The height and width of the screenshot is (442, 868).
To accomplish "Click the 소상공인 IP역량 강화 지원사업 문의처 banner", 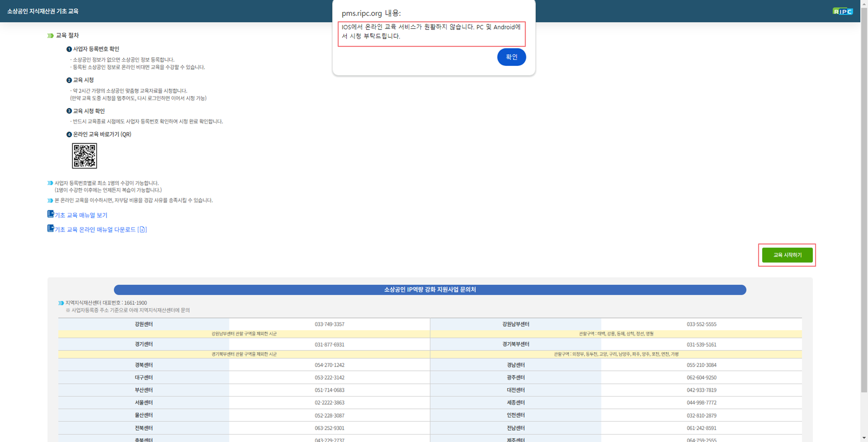I will pyautogui.click(x=430, y=290).
